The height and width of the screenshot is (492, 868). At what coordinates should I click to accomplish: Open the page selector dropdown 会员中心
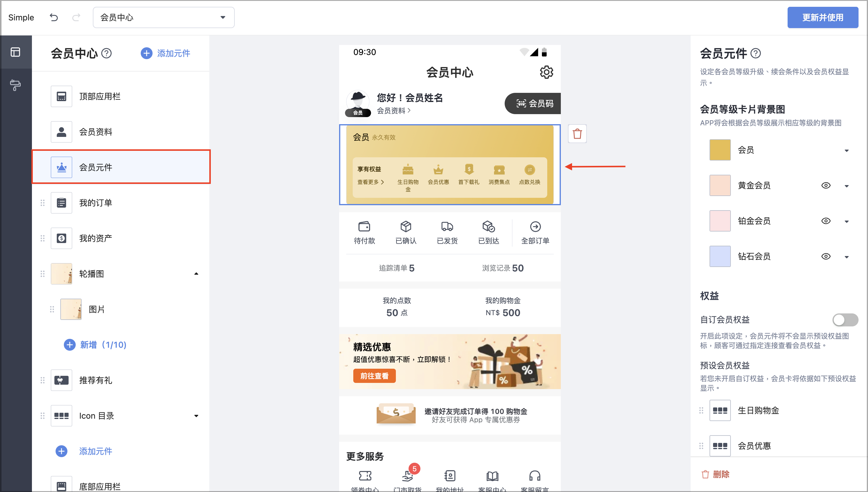[x=163, y=17]
